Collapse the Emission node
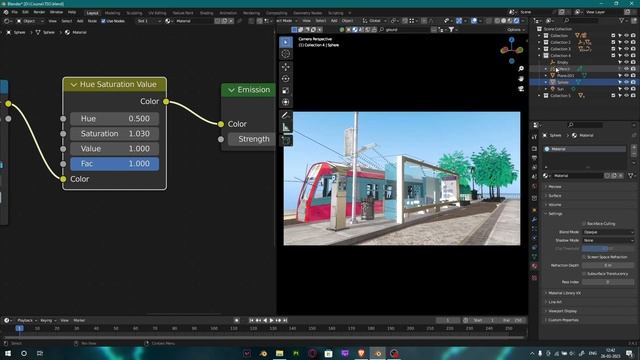The image size is (640, 360). pyautogui.click(x=231, y=90)
